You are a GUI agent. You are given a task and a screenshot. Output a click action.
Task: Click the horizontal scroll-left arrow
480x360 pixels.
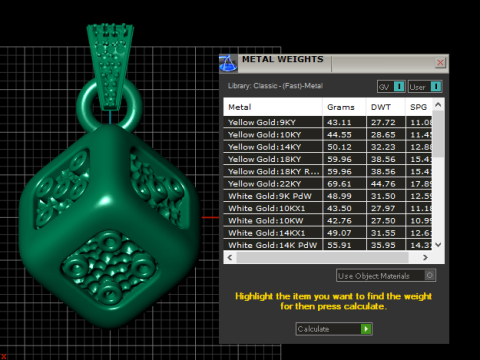[230, 257]
